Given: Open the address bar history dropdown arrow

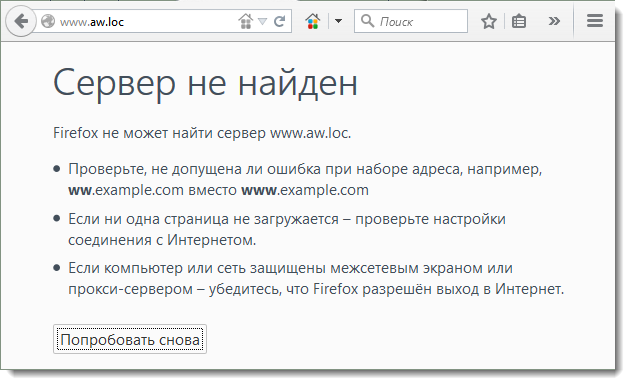Looking at the screenshot, I should click(262, 21).
